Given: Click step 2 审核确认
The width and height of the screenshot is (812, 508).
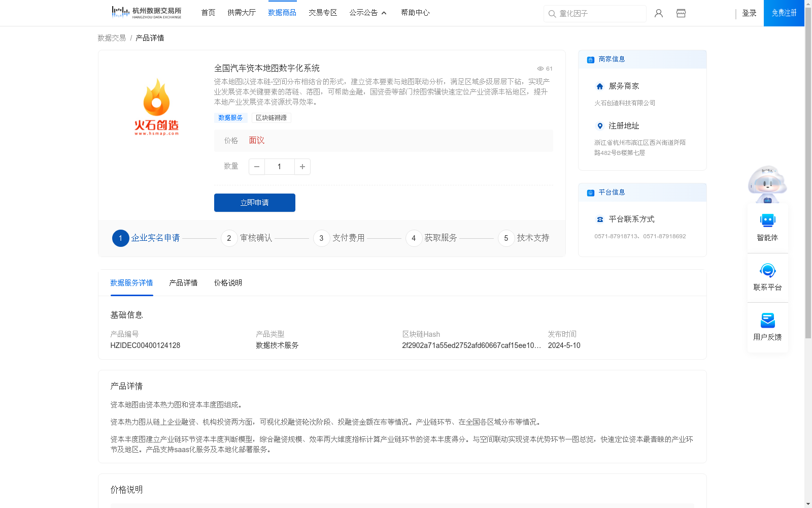Looking at the screenshot, I should pyautogui.click(x=247, y=238).
